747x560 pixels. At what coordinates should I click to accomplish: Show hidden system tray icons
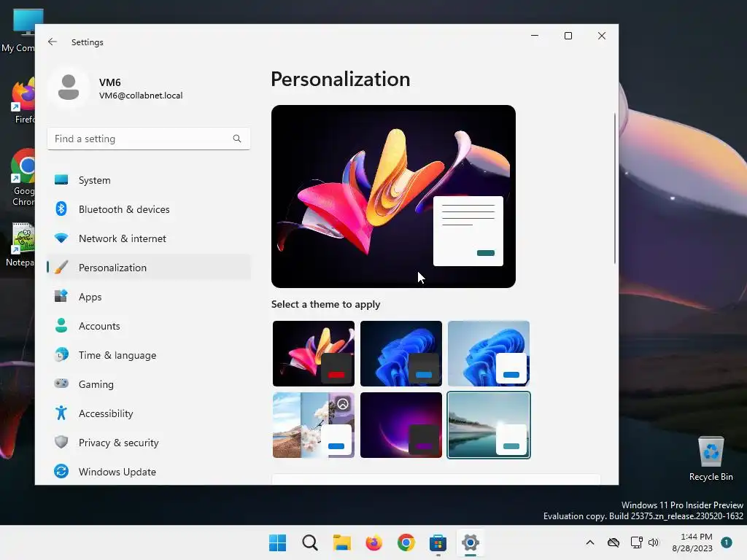(x=589, y=542)
